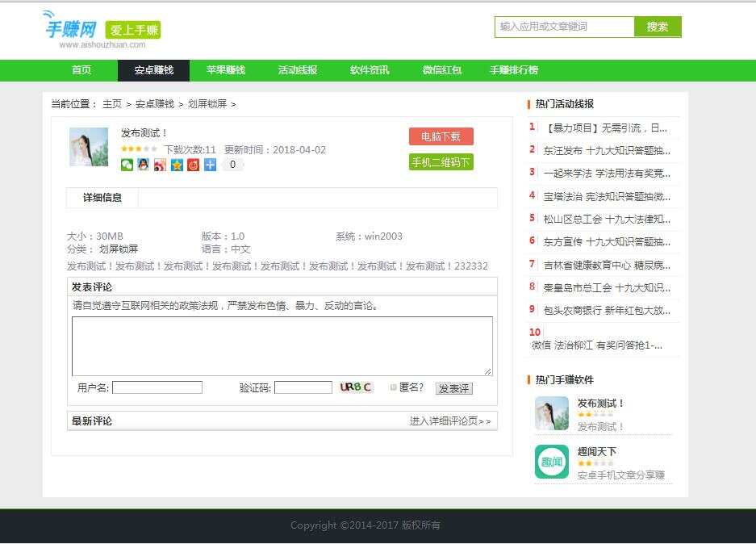Click the red Weibo share icon
The width and height of the screenshot is (756, 544).
click(192, 165)
